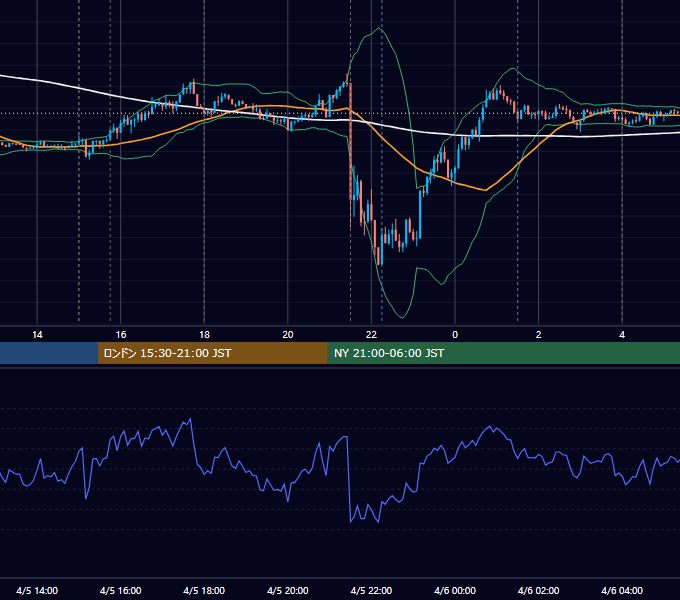
Task: Click the lowest candlestick after the 22:00 drop
Action: pyautogui.click(x=380, y=256)
